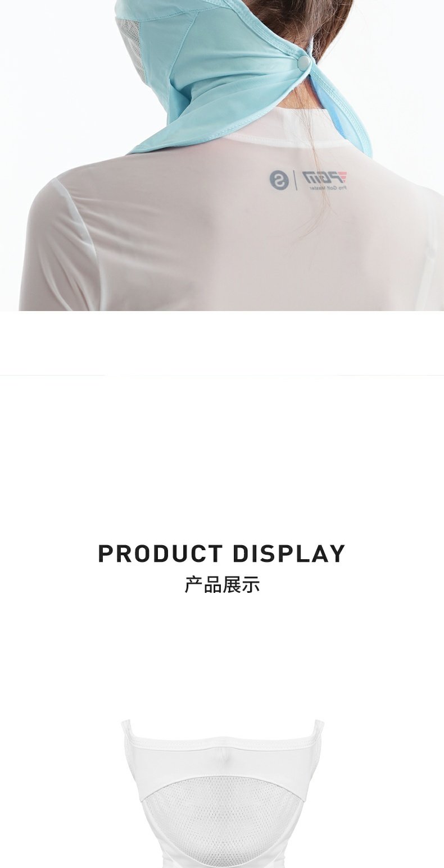Click the right strap of white mask

pos(319,729)
